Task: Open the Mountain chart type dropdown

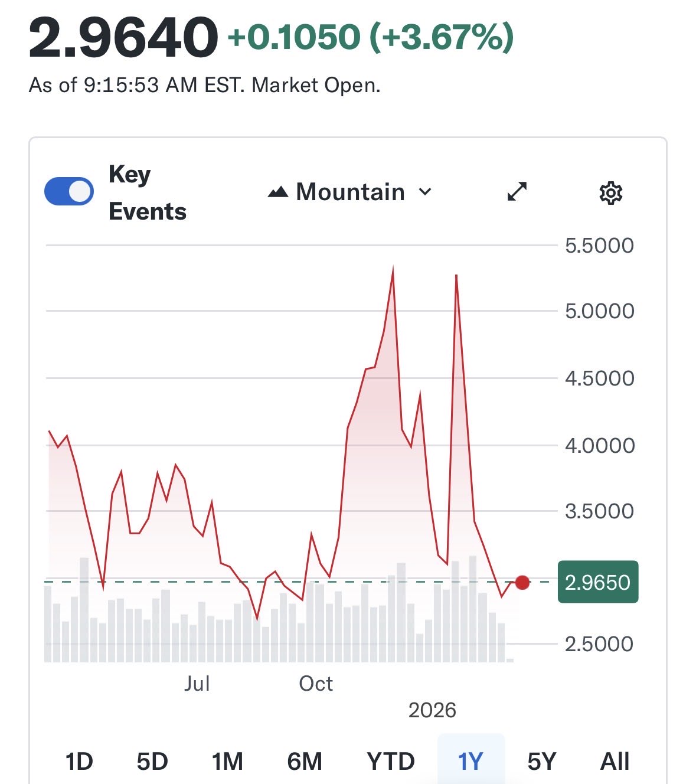Action: click(x=350, y=192)
